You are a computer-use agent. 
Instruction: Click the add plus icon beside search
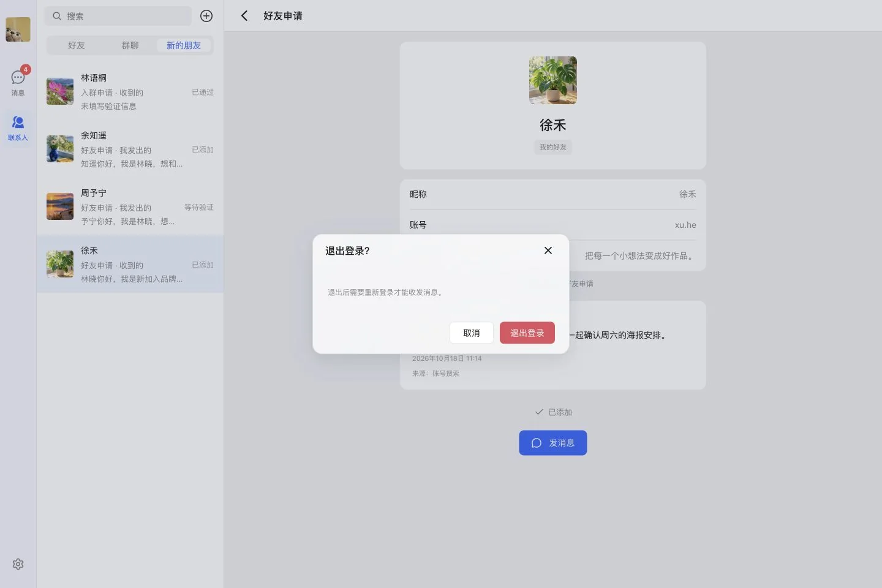point(206,16)
